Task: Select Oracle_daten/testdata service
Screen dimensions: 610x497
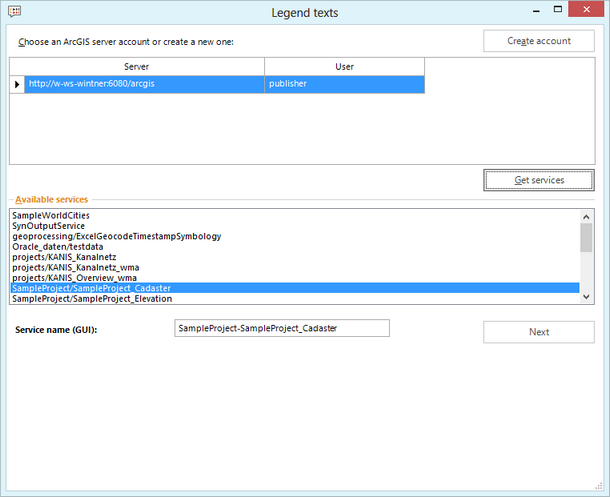Action: pyautogui.click(x=59, y=247)
